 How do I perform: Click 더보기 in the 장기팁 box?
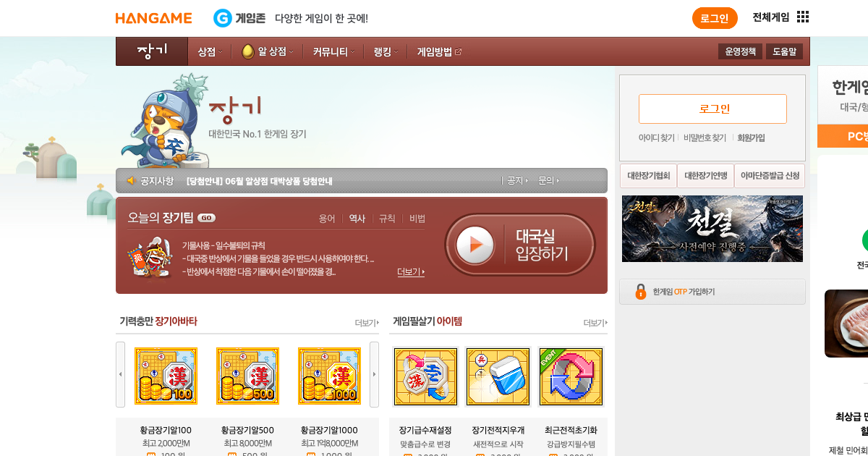410,272
